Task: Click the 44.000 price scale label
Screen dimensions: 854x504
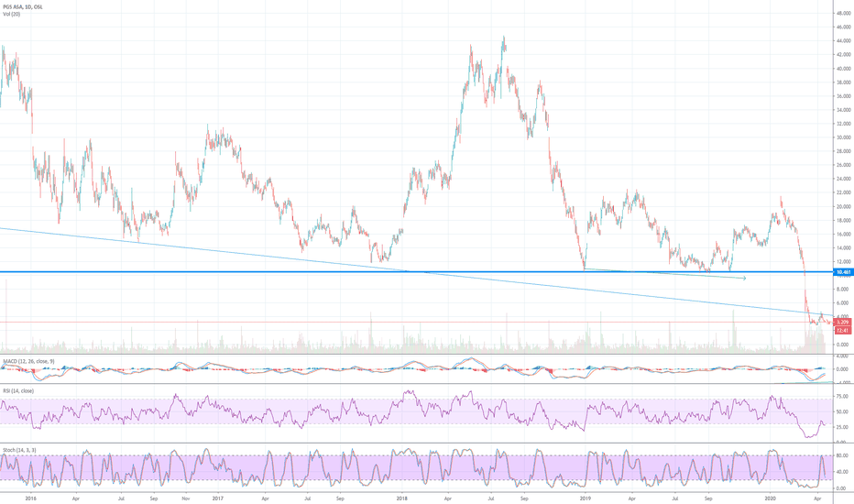Action: click(844, 40)
